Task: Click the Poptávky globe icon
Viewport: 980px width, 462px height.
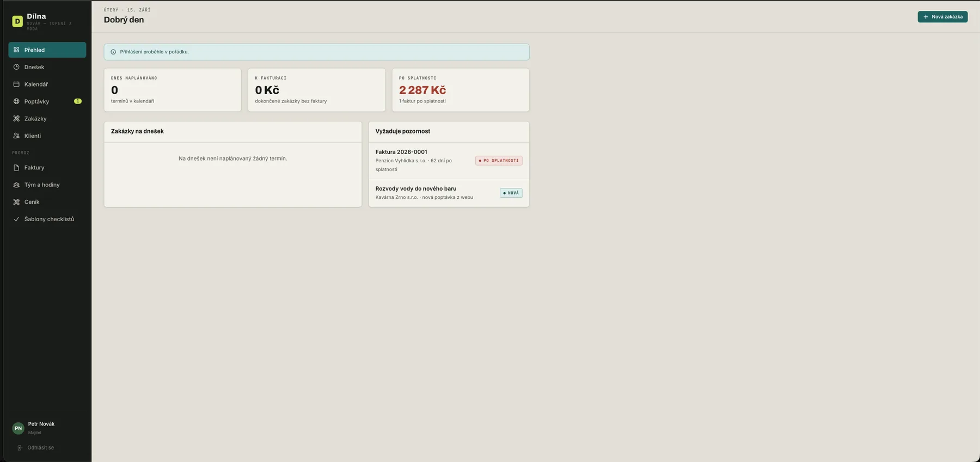Action: point(16,101)
